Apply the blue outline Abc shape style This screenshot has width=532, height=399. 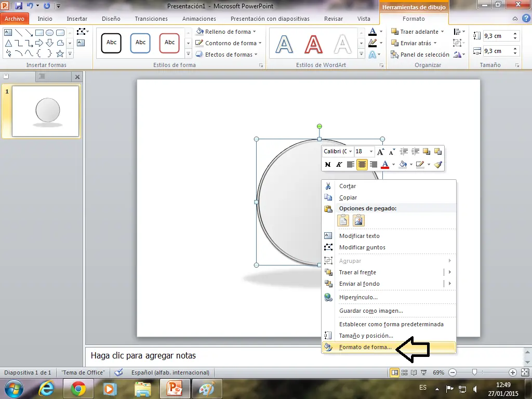(140, 43)
